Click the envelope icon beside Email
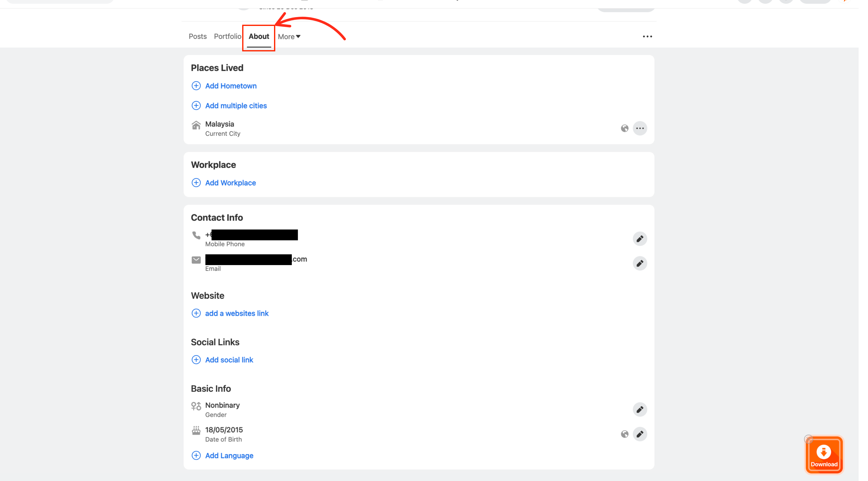The width and height of the screenshot is (868, 481). click(x=196, y=260)
